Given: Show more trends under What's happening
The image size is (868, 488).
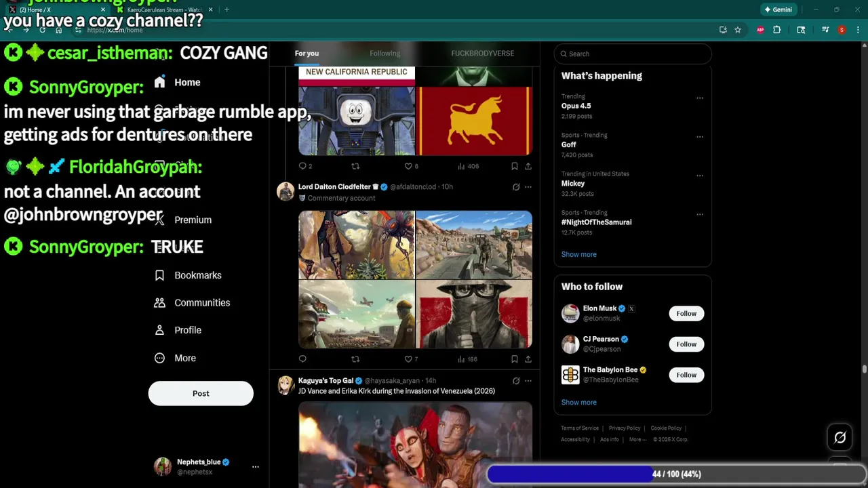Looking at the screenshot, I should coord(578,254).
